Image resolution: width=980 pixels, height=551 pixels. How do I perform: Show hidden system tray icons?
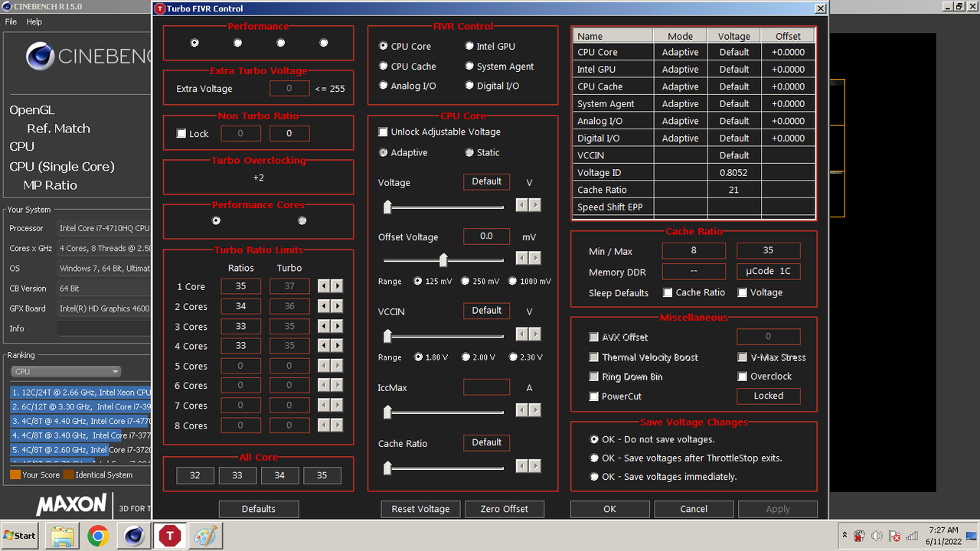click(x=844, y=536)
